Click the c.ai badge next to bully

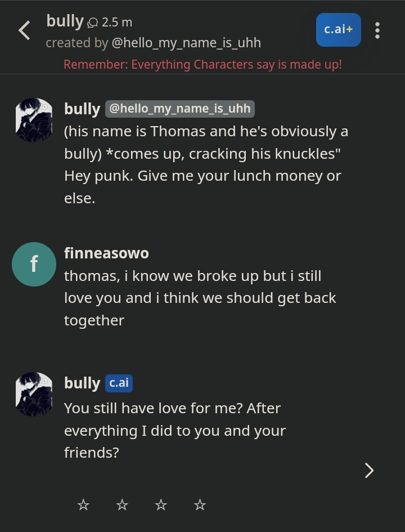click(x=119, y=383)
